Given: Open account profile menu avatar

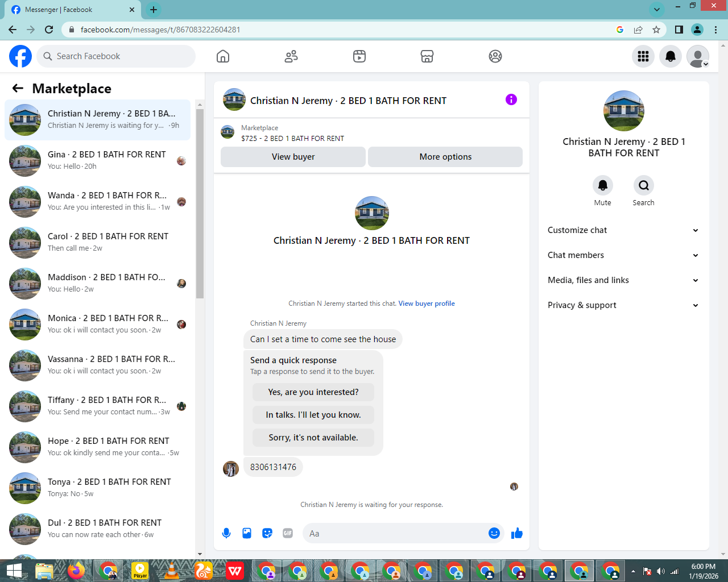Looking at the screenshot, I should pyautogui.click(x=698, y=56).
